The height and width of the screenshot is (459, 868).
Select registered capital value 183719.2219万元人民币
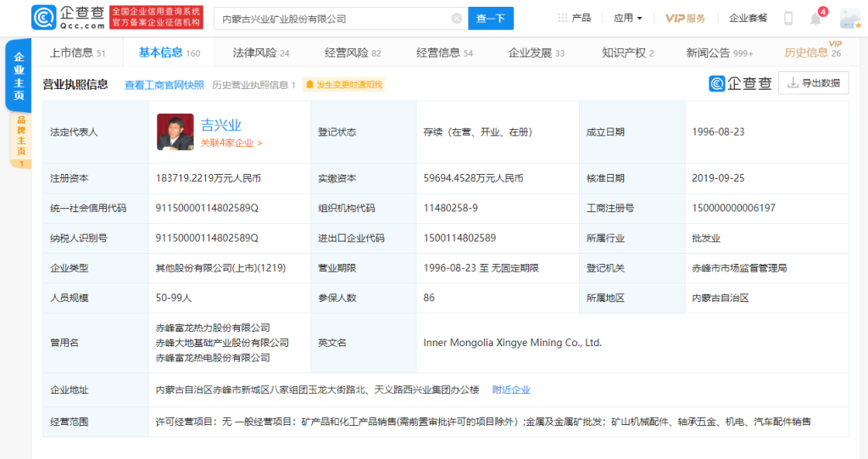pyautogui.click(x=209, y=178)
